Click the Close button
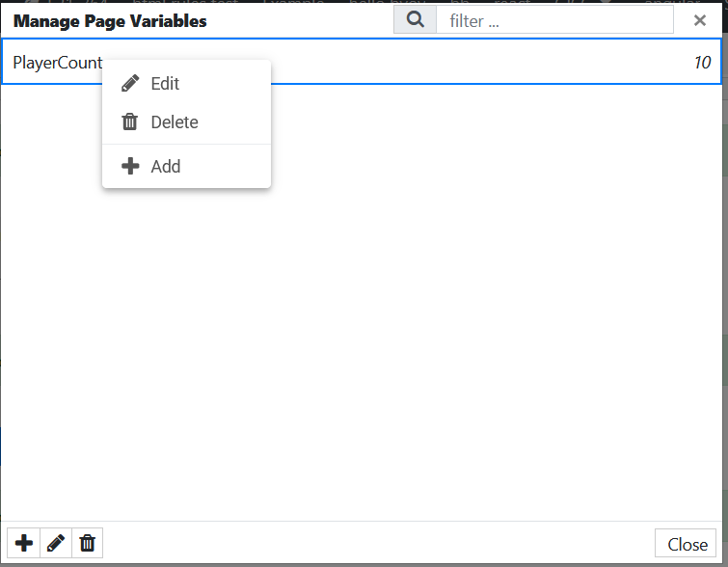Image resolution: width=728 pixels, height=567 pixels. (x=686, y=543)
